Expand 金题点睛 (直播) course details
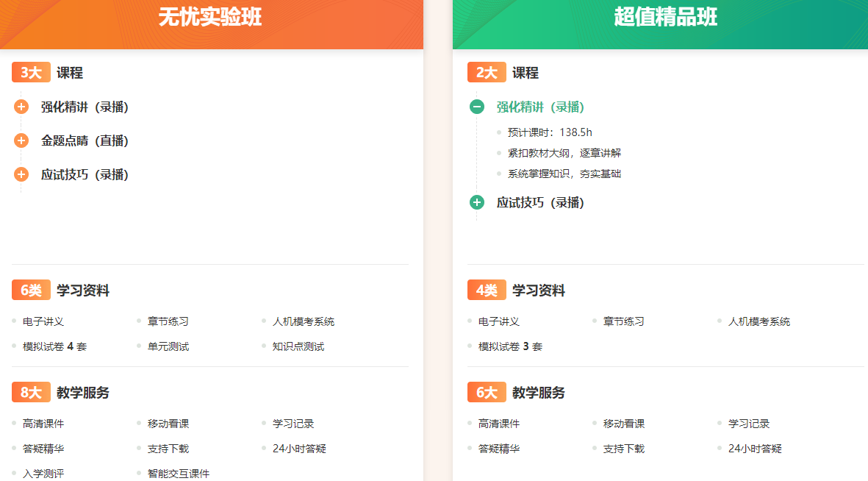868x481 pixels. coord(21,140)
